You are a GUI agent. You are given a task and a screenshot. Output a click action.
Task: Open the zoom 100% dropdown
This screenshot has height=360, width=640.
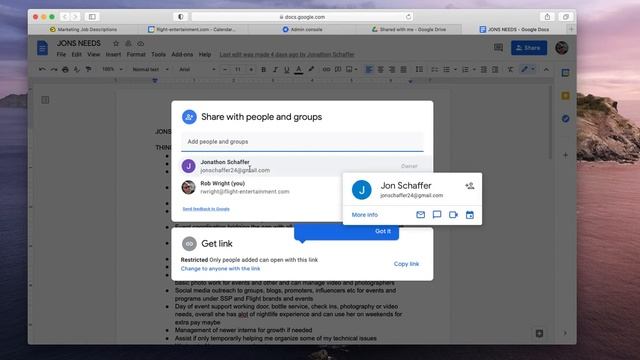click(x=112, y=69)
